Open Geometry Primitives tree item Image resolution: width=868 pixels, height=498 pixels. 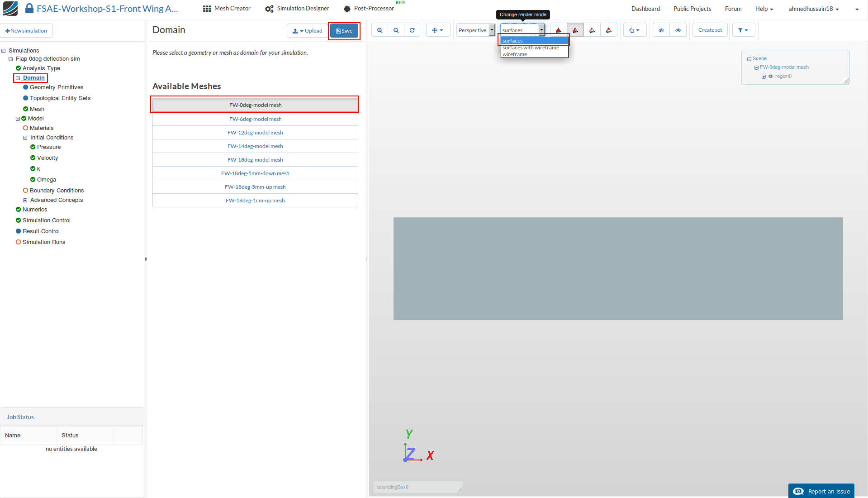[57, 87]
